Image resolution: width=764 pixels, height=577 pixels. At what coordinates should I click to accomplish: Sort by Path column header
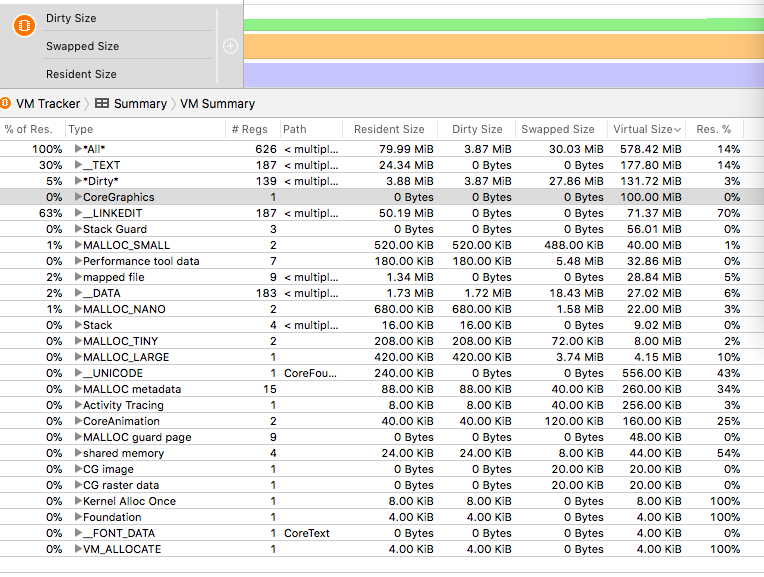[295, 129]
